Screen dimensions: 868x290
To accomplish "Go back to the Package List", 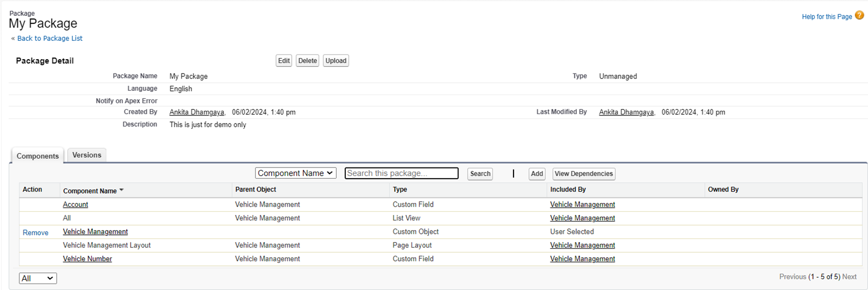I will click(49, 38).
